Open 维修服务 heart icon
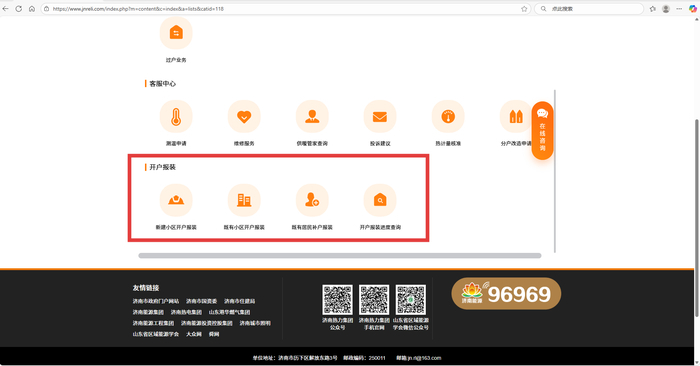700x366 pixels. click(244, 116)
